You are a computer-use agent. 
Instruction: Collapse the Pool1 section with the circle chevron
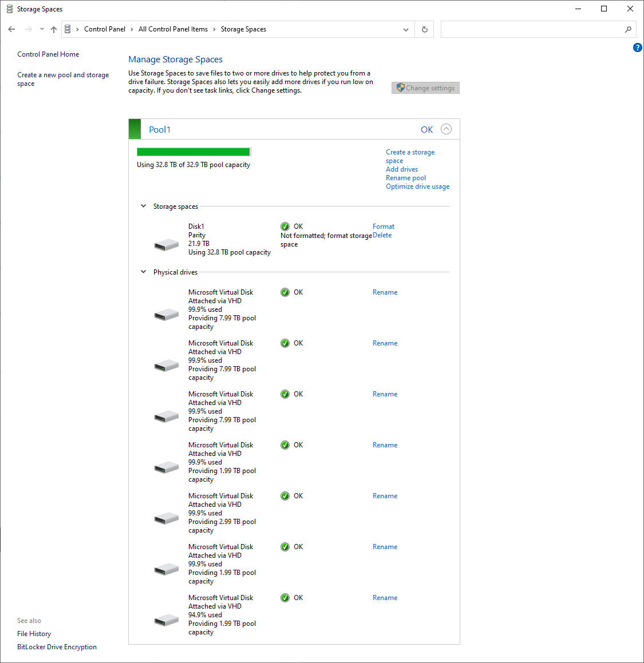[446, 129]
